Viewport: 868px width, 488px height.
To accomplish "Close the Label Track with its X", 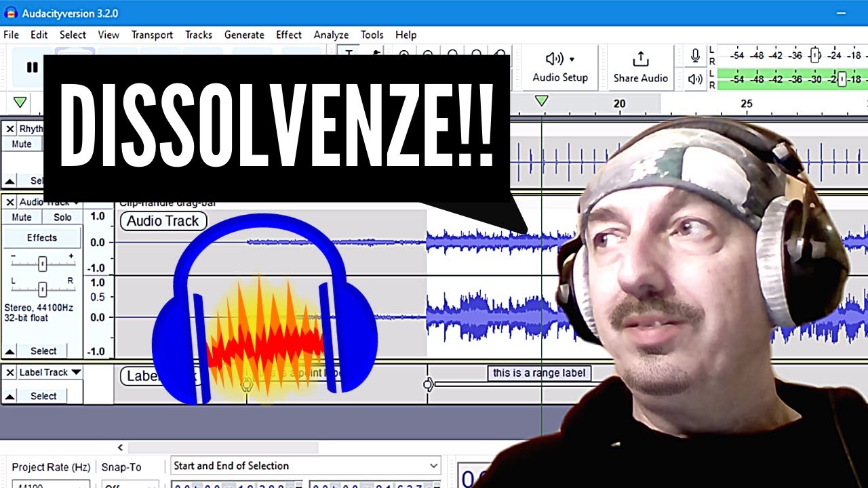I will 10,372.
